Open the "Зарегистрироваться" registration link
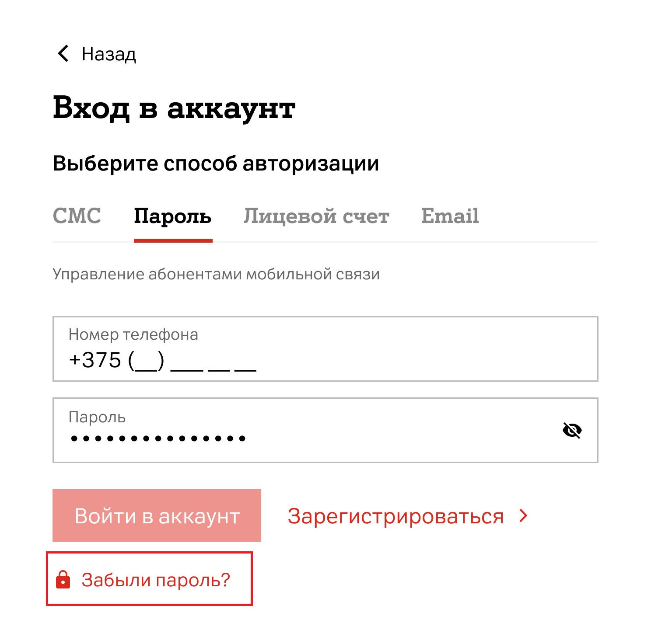Viewport: 651px width, 644px height. click(395, 516)
